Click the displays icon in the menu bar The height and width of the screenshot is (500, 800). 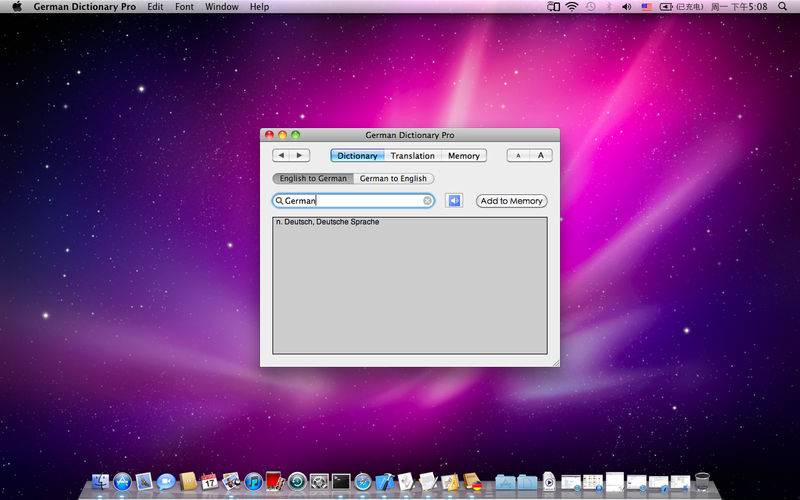[553, 7]
